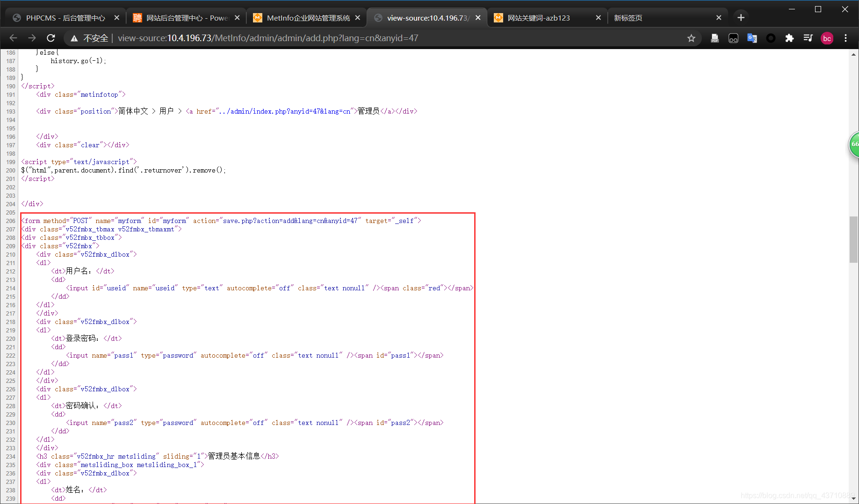Open a new tab with plus button

point(741,18)
